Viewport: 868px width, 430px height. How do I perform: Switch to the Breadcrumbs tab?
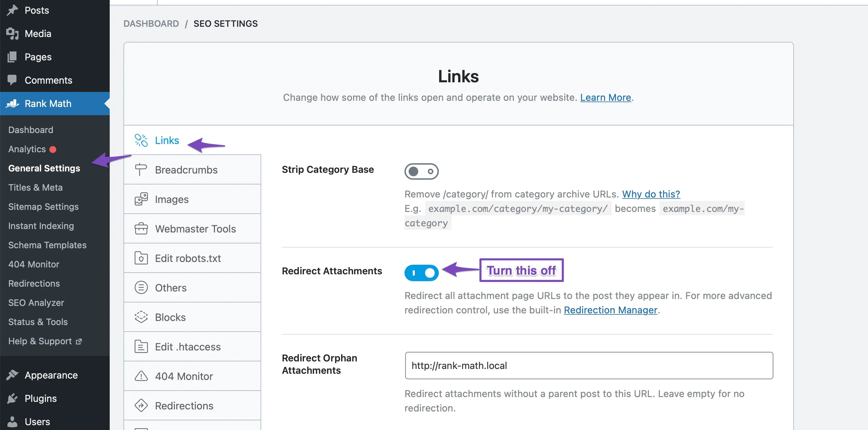point(192,170)
